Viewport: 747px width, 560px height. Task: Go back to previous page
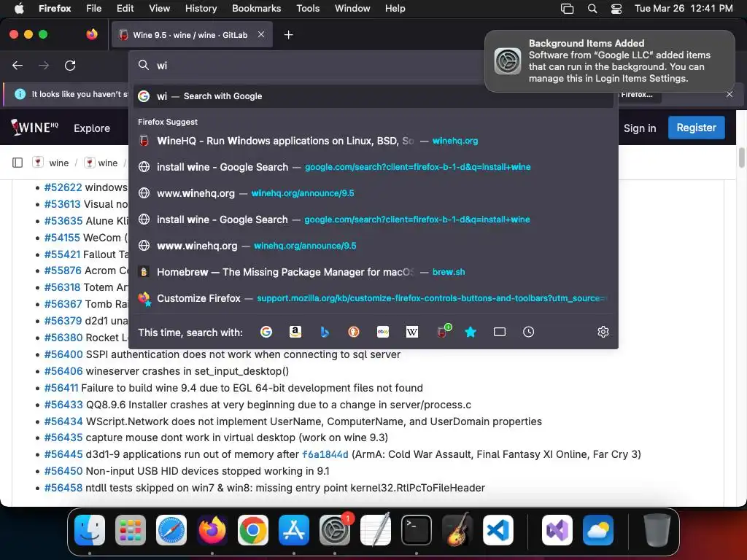tap(18, 65)
